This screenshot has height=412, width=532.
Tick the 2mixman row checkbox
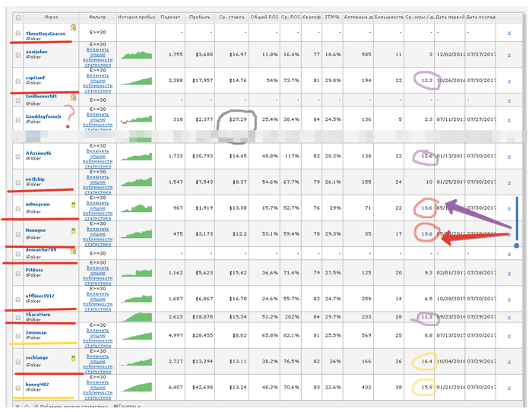point(18,336)
